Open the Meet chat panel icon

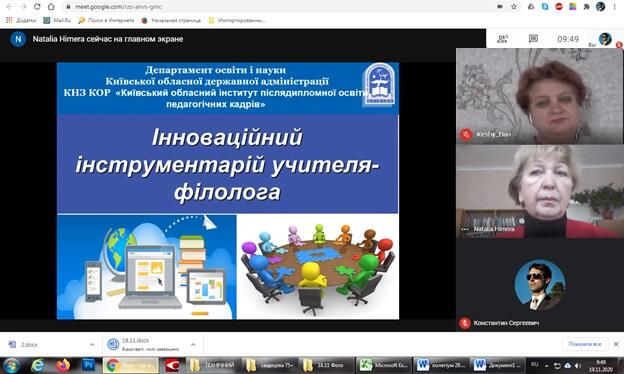[533, 39]
